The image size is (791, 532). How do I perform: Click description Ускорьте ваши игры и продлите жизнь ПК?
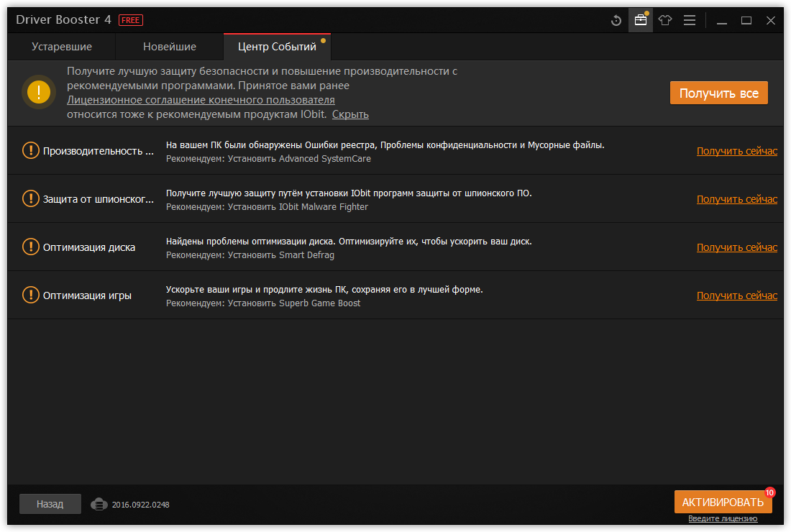tap(324, 290)
